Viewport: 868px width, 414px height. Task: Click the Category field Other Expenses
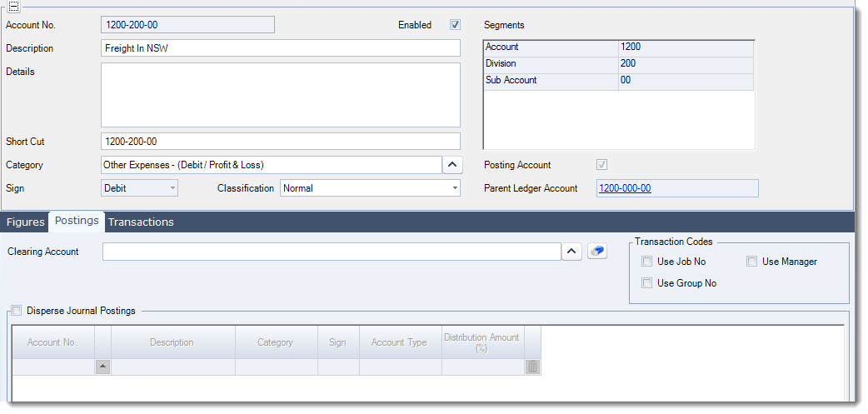(272, 165)
